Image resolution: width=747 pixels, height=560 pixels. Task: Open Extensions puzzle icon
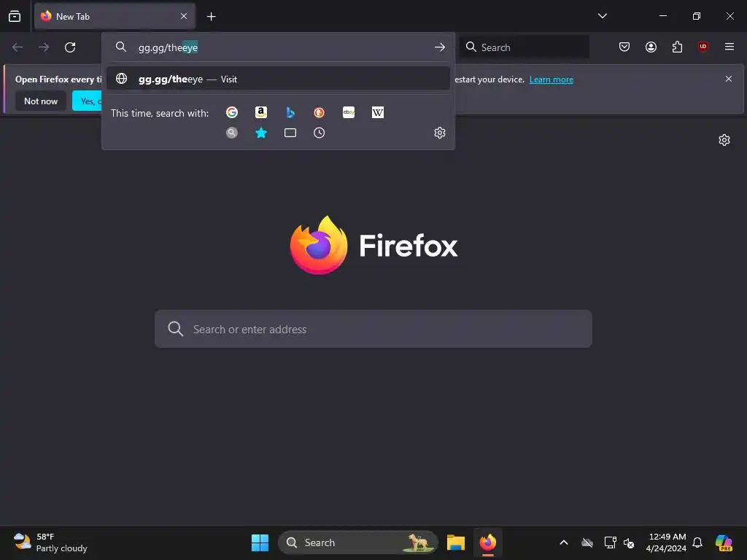[x=677, y=47]
